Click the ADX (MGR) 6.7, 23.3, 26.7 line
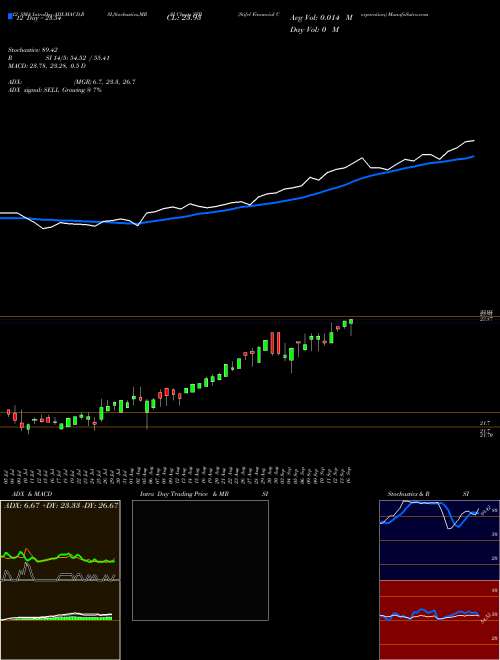The width and height of the screenshot is (500, 660). pos(72,82)
